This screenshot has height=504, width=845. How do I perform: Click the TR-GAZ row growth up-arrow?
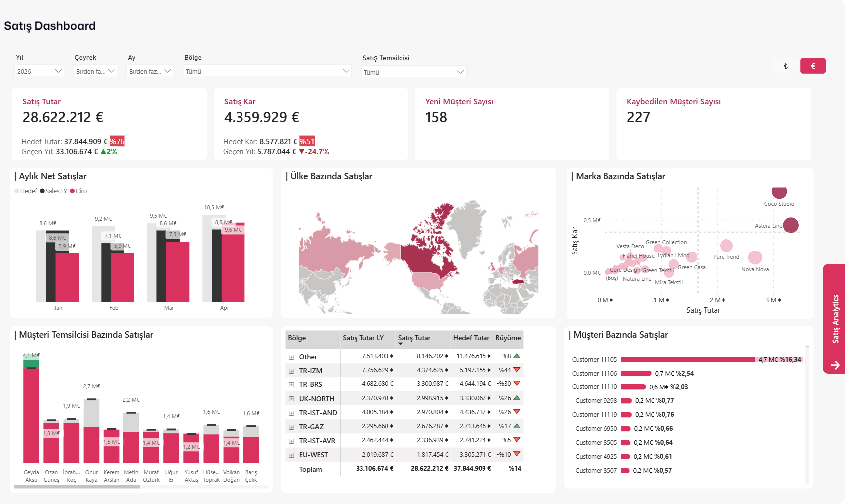(517, 426)
